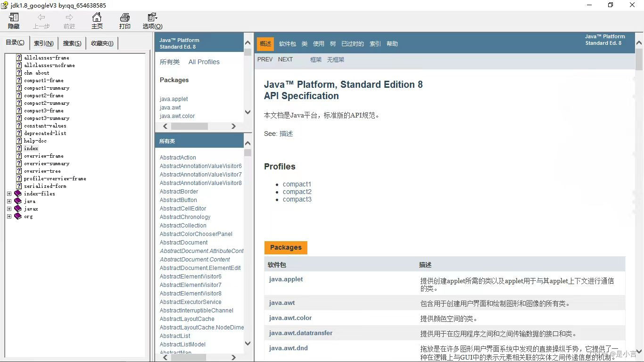Select 帮助 in the top navigation bar
644x362 pixels.
392,44
